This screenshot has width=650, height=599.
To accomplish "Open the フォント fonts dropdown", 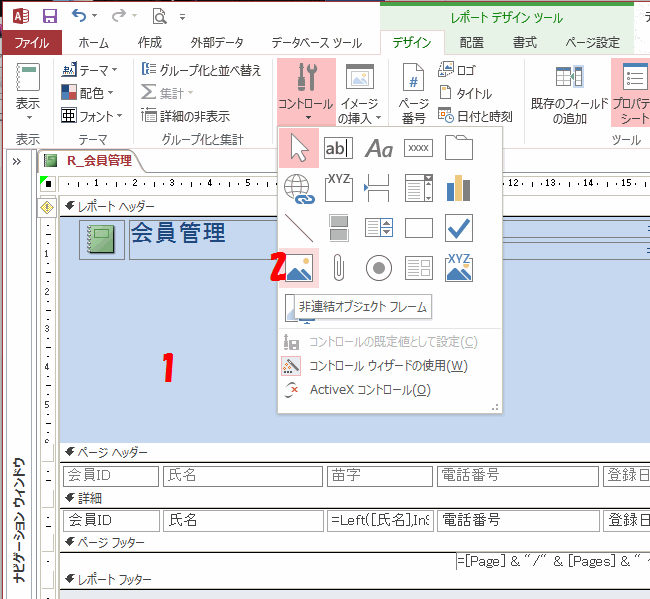I will pyautogui.click(x=92, y=116).
